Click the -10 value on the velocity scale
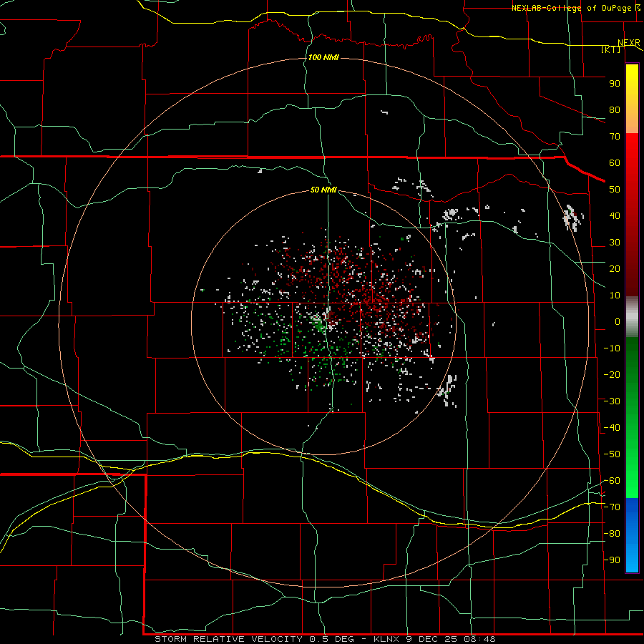The height and width of the screenshot is (644, 644). 612,348
